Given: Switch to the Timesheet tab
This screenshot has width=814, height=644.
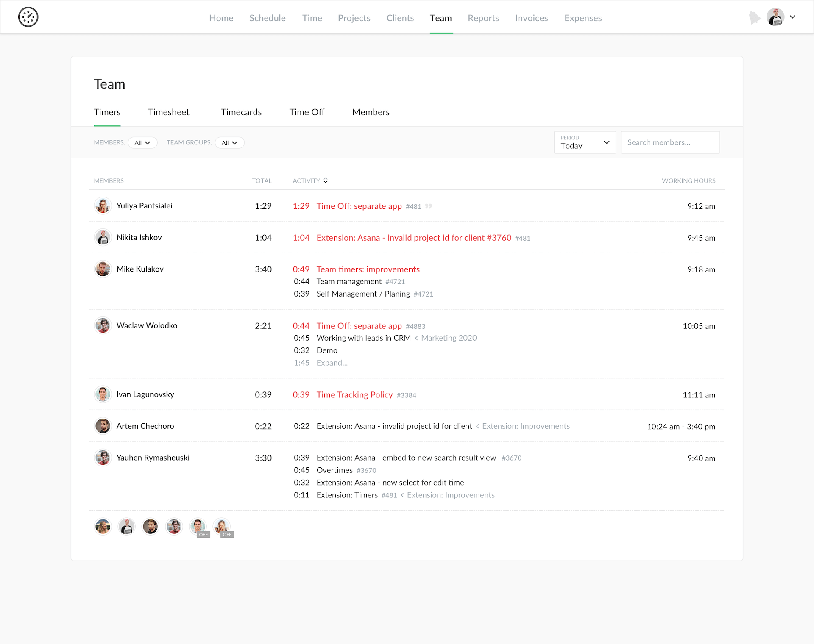Looking at the screenshot, I should (169, 112).
